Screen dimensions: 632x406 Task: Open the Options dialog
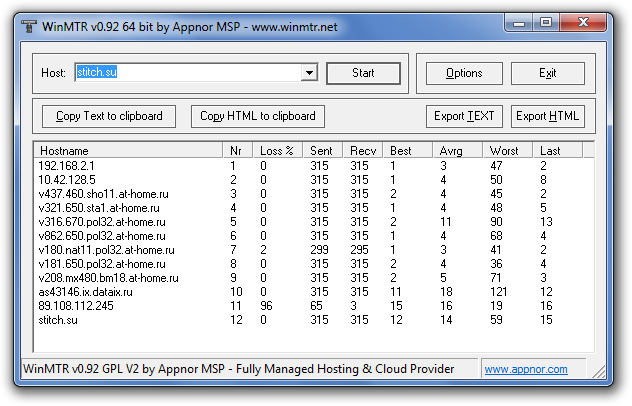tap(464, 73)
